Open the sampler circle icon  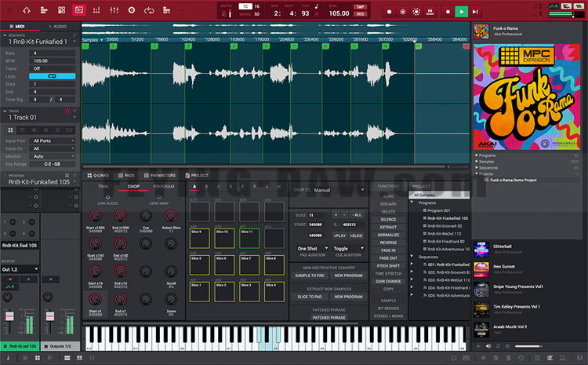point(131,10)
